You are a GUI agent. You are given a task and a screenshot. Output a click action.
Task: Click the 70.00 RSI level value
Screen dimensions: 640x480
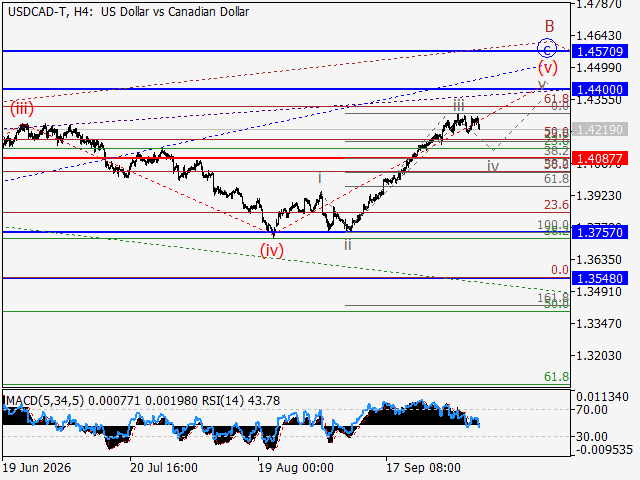coord(592,410)
